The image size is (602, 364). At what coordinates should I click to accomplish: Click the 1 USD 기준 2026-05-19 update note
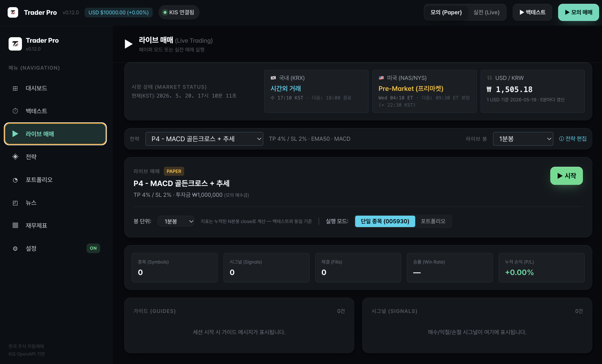pyautogui.click(x=525, y=100)
